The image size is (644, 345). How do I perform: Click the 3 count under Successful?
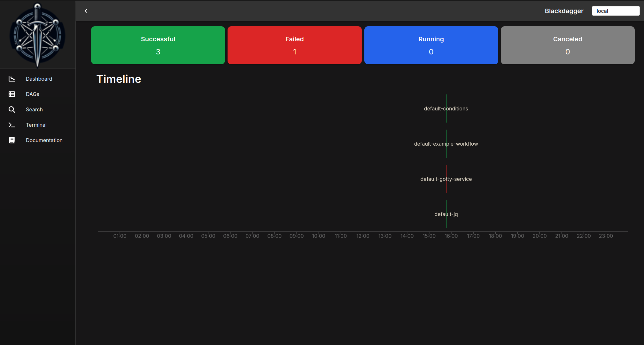(158, 52)
